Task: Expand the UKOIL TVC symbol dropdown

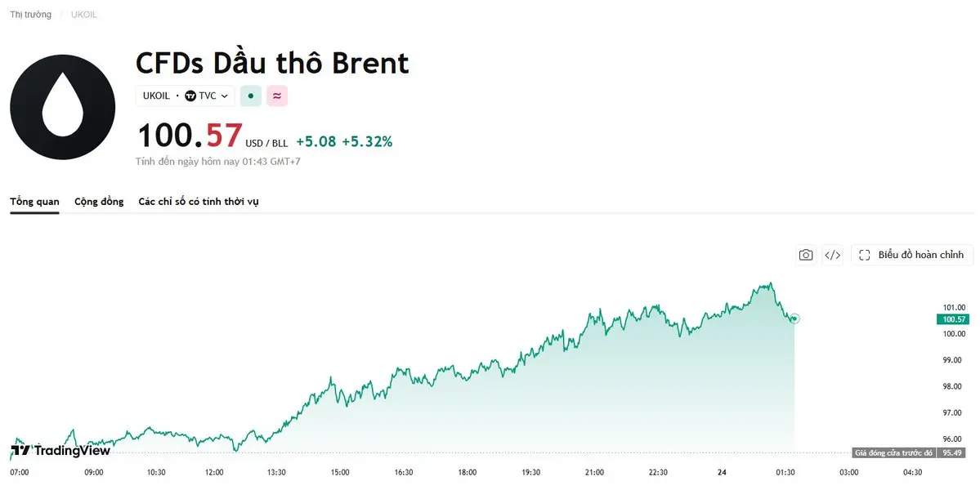Action: 185,96
